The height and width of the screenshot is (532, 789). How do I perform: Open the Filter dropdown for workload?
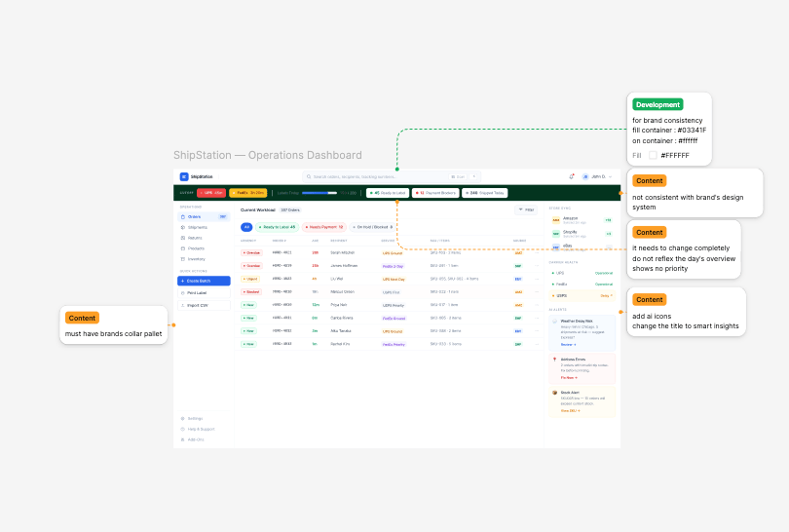pos(526,209)
